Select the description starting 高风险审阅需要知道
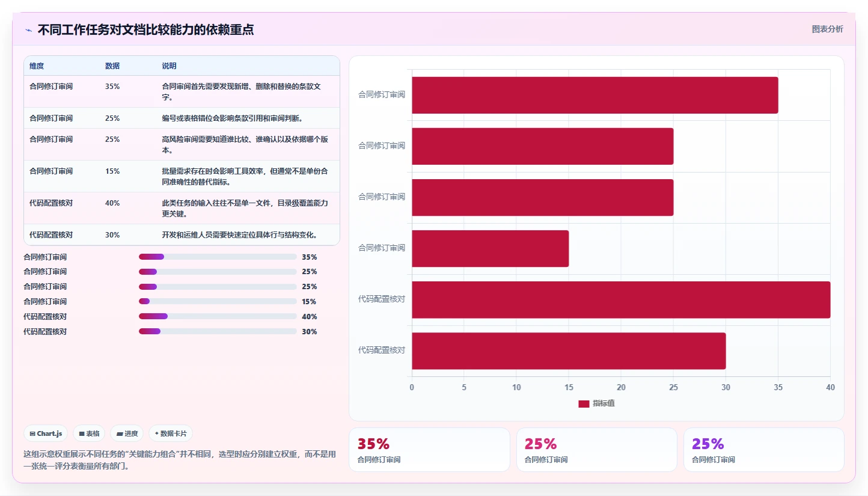This screenshot has height=496, width=868. [245, 144]
